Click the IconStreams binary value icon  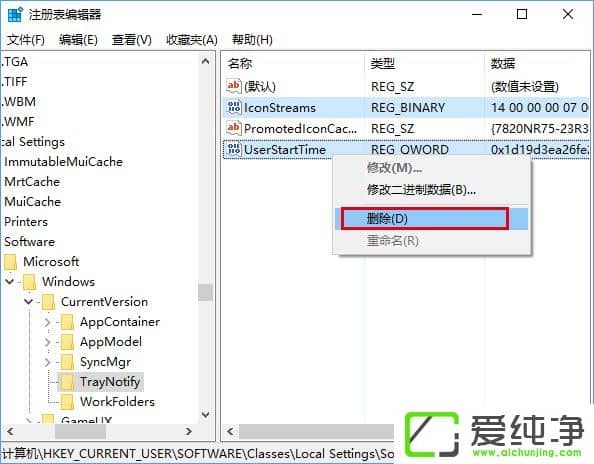[234, 108]
